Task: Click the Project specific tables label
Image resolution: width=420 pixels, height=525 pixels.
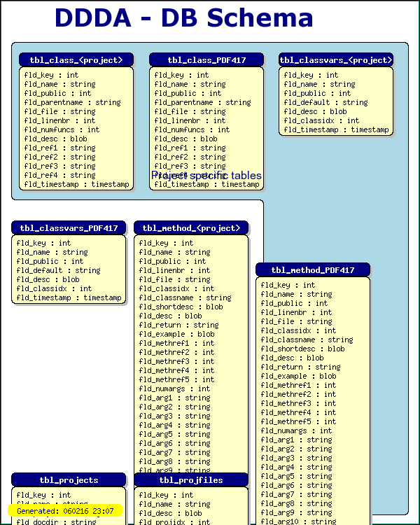Action: click(x=206, y=176)
